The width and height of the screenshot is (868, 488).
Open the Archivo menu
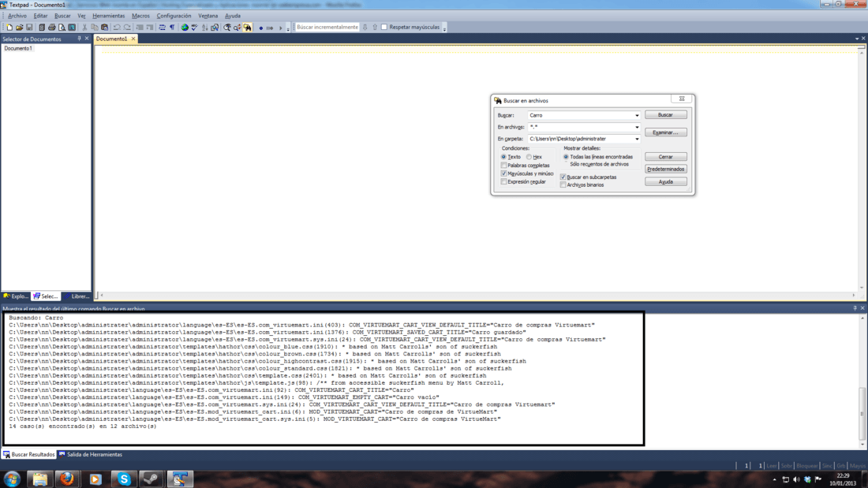point(17,16)
